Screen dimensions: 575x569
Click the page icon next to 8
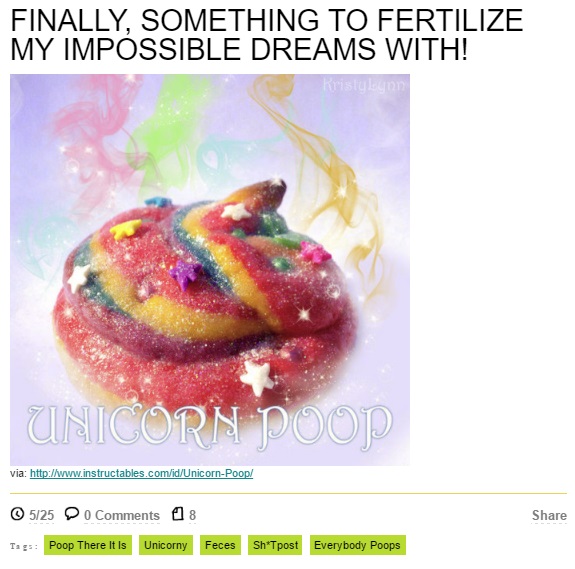click(177, 514)
